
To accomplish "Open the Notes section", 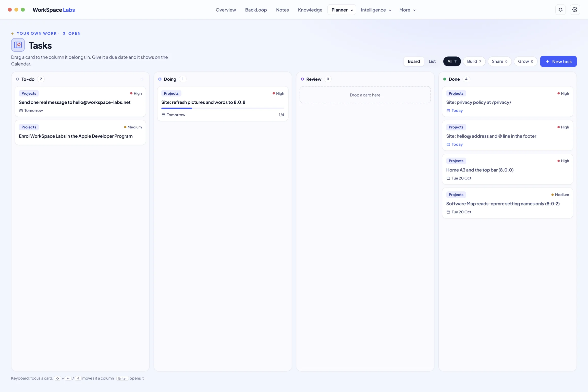I will (282, 10).
